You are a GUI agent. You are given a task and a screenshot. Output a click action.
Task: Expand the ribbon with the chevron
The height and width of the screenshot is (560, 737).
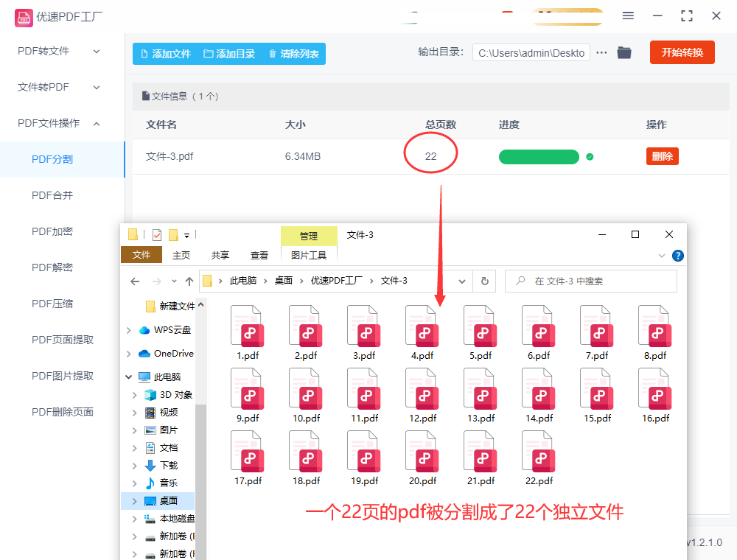(x=662, y=256)
